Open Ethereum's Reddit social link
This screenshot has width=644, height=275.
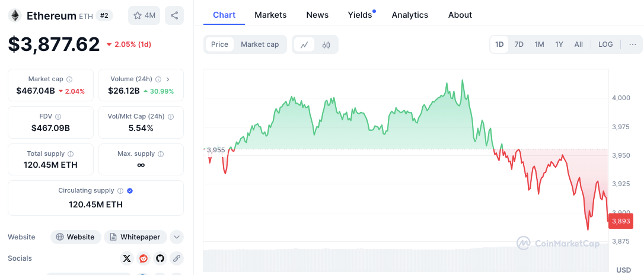click(143, 258)
